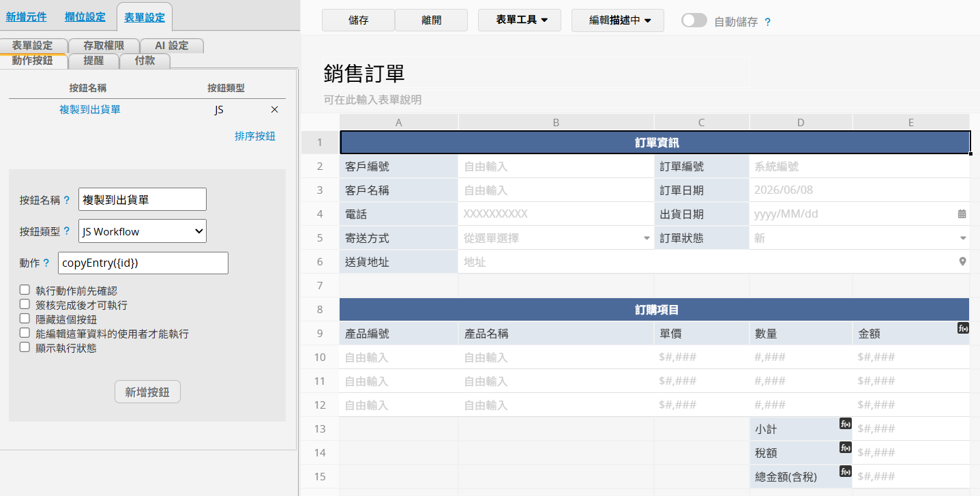Open the AI 設定 sub-tab

pos(172,46)
